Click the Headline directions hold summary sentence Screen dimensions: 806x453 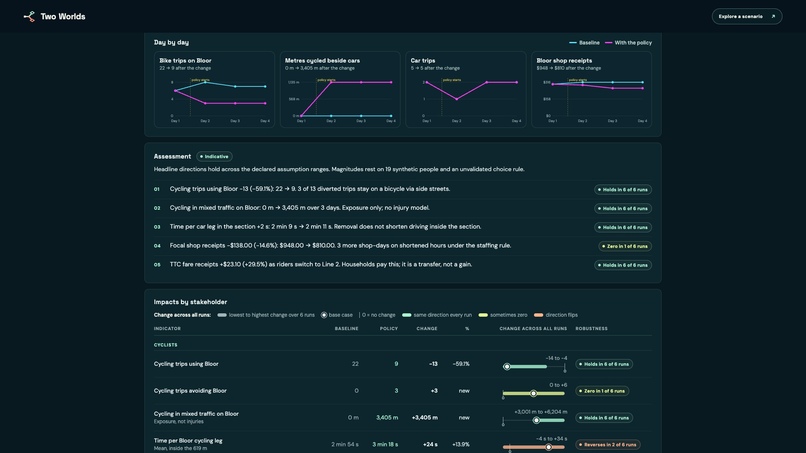(x=339, y=169)
